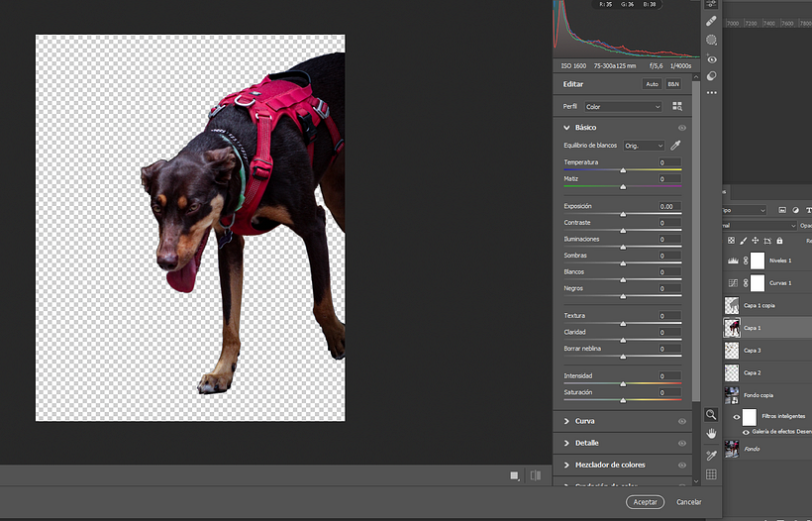The width and height of the screenshot is (812, 521).
Task: Open the layer filter type dropdown
Action: point(744,210)
